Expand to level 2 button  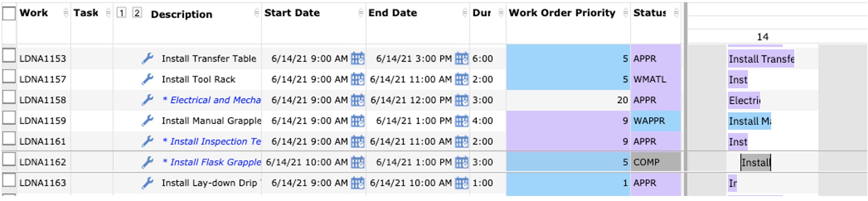[137, 13]
